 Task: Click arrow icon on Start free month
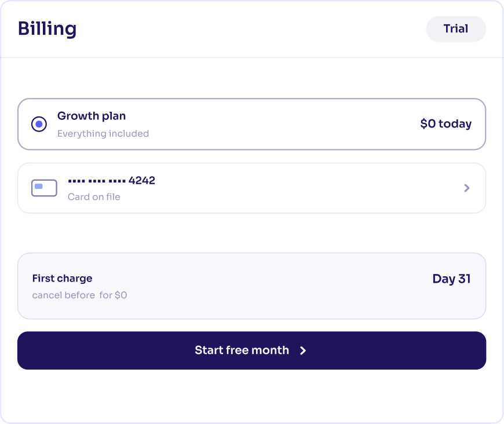303,350
